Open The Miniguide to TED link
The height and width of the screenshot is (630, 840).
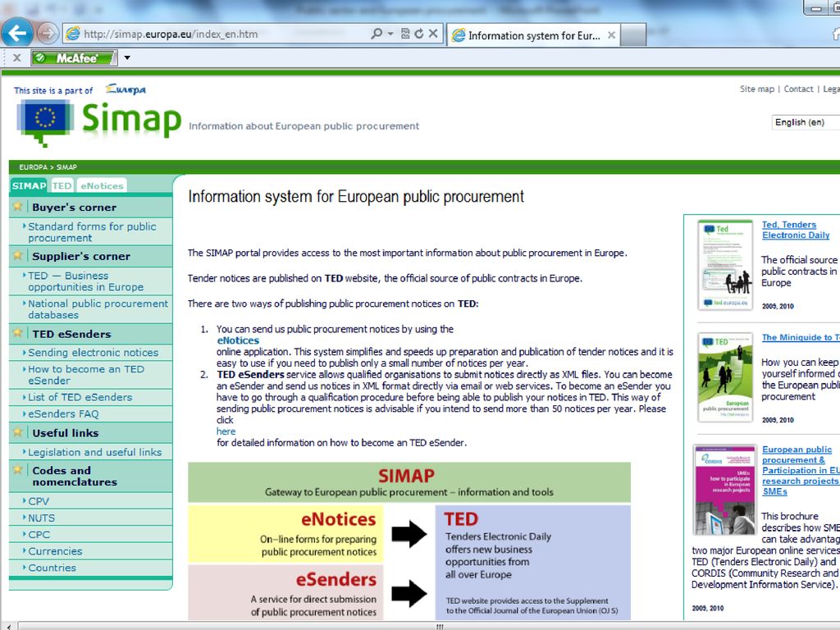801,337
